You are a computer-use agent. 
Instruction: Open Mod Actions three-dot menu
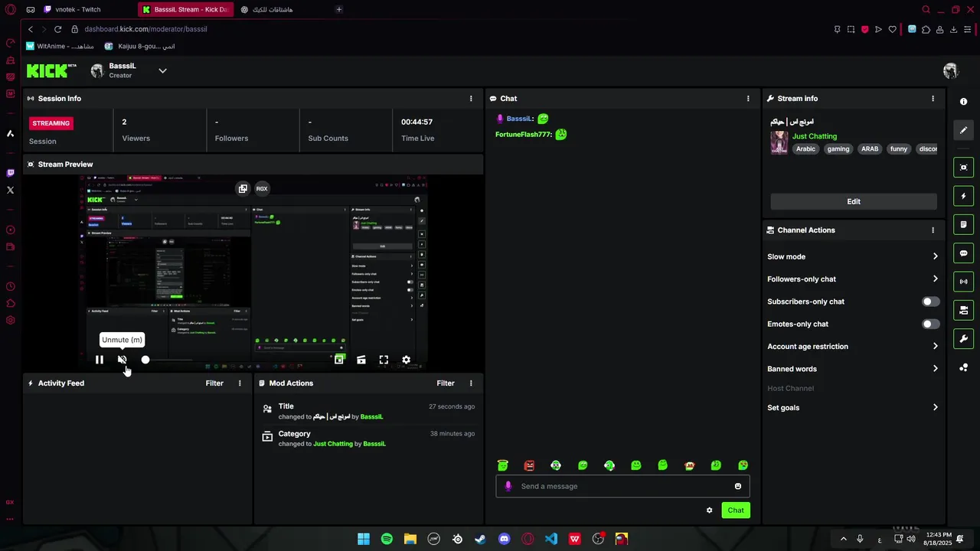click(x=471, y=383)
